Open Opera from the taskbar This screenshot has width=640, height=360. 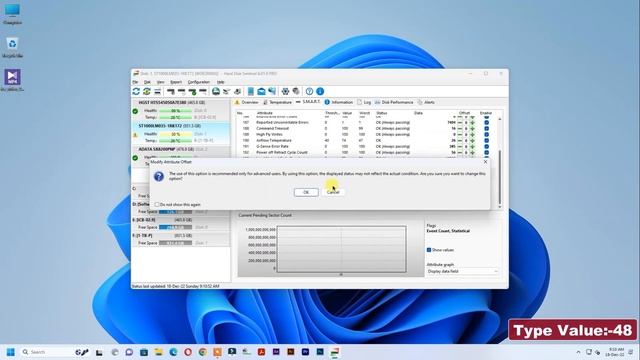tap(188, 352)
